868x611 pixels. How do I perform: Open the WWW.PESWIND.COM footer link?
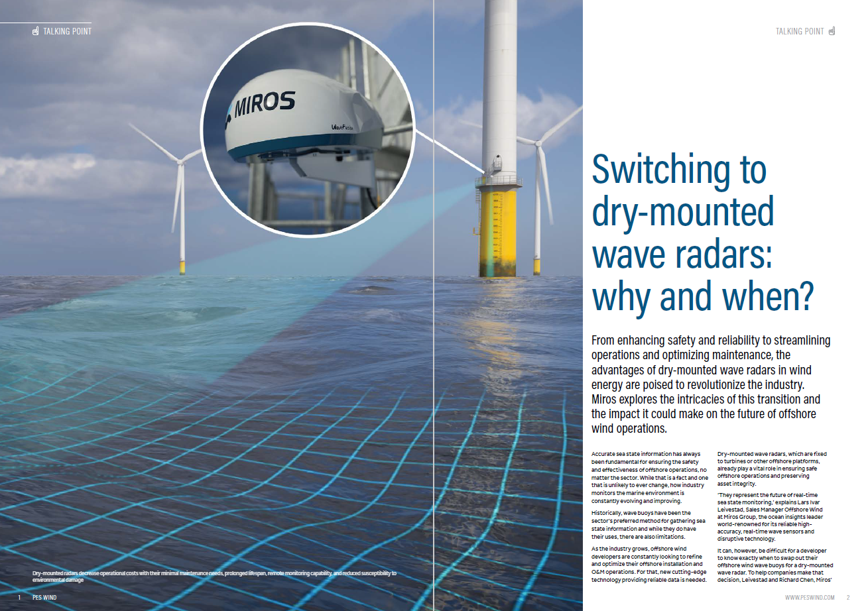pos(809,598)
